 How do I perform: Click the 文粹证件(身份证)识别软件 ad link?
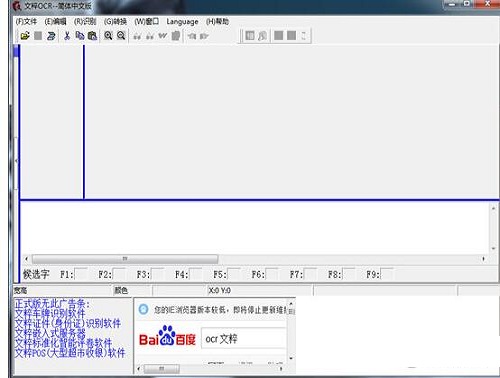pyautogui.click(x=67, y=323)
